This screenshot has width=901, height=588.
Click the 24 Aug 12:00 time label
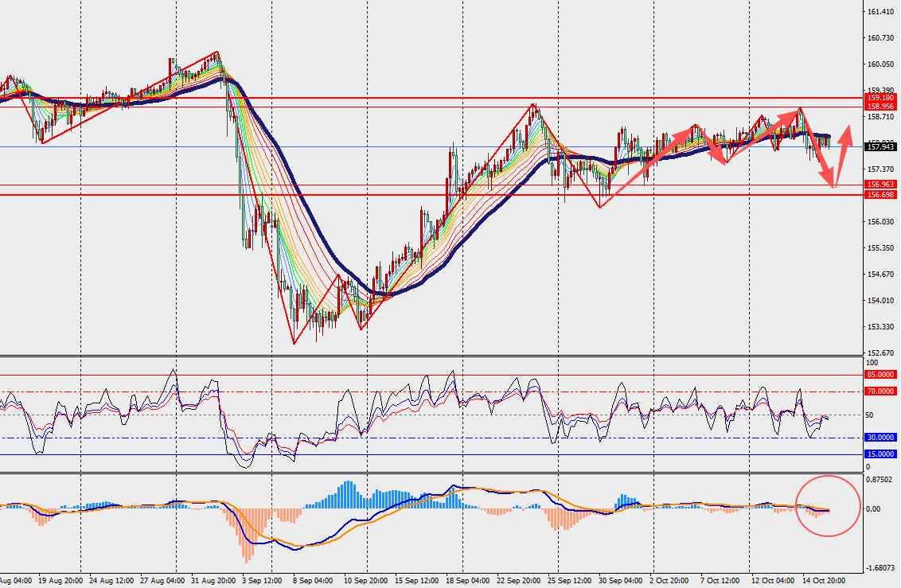(x=112, y=581)
